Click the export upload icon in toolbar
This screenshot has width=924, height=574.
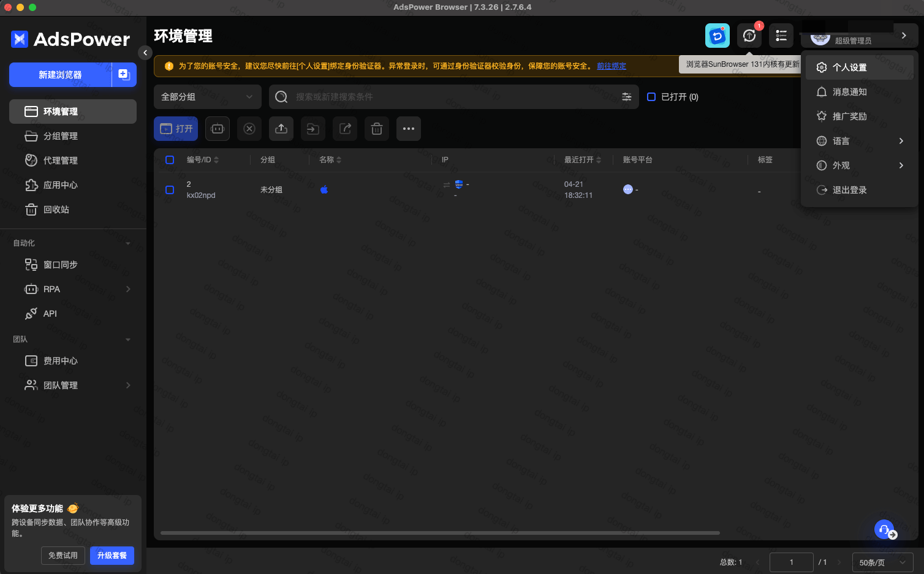pos(281,129)
